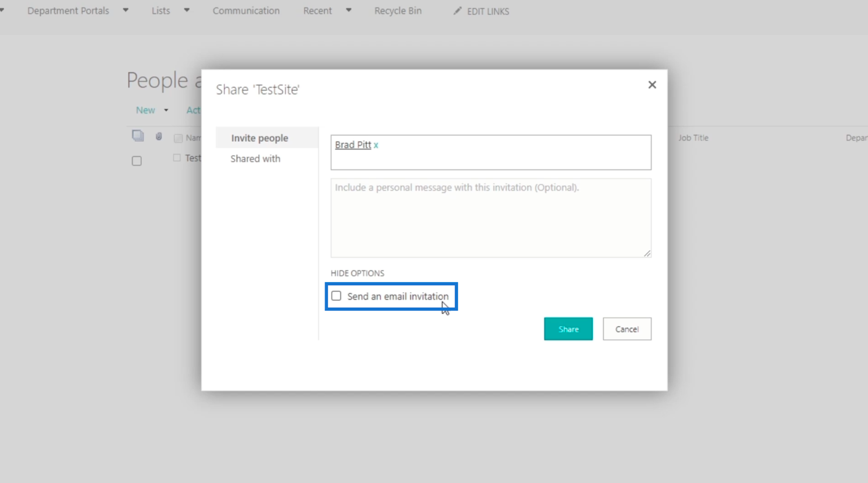The height and width of the screenshot is (483, 868).
Task: Click the Cancel button
Action: point(627,329)
